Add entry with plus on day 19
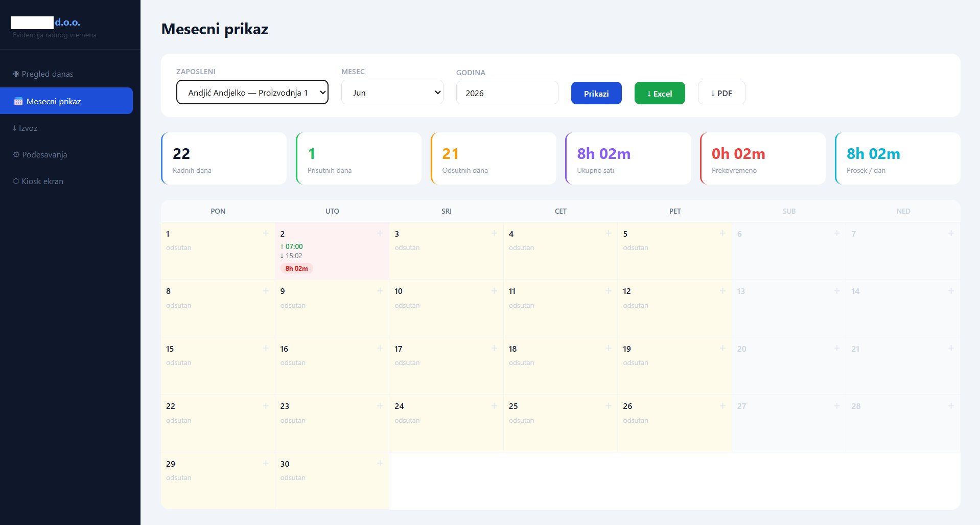 coord(722,348)
